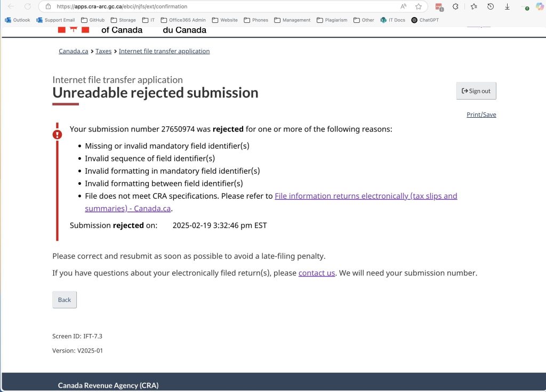This screenshot has width=546, height=392.
Task: Open the Support Email bookmark
Action: point(55,20)
